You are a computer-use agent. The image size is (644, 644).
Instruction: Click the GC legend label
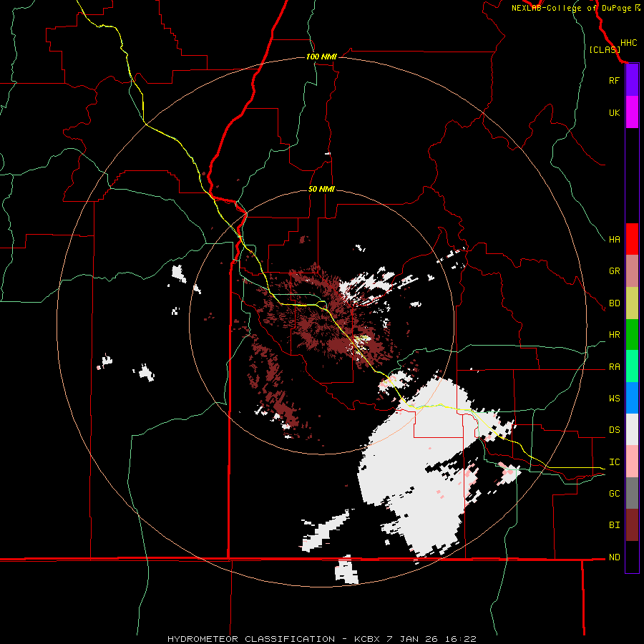614,494
